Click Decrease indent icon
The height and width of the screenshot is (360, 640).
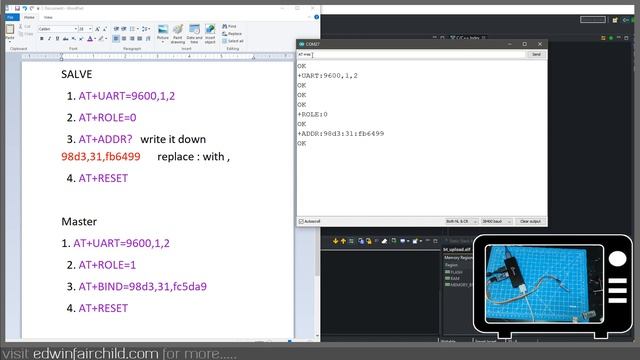pos(116,29)
